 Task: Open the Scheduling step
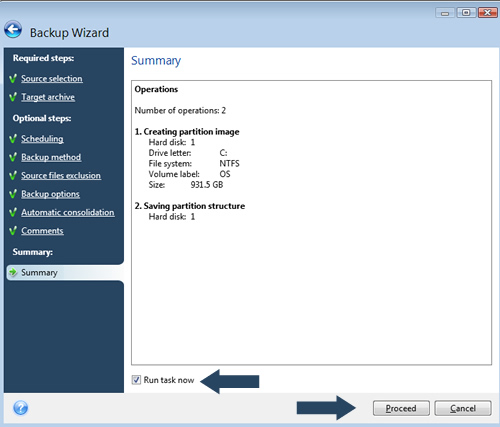tap(42, 139)
